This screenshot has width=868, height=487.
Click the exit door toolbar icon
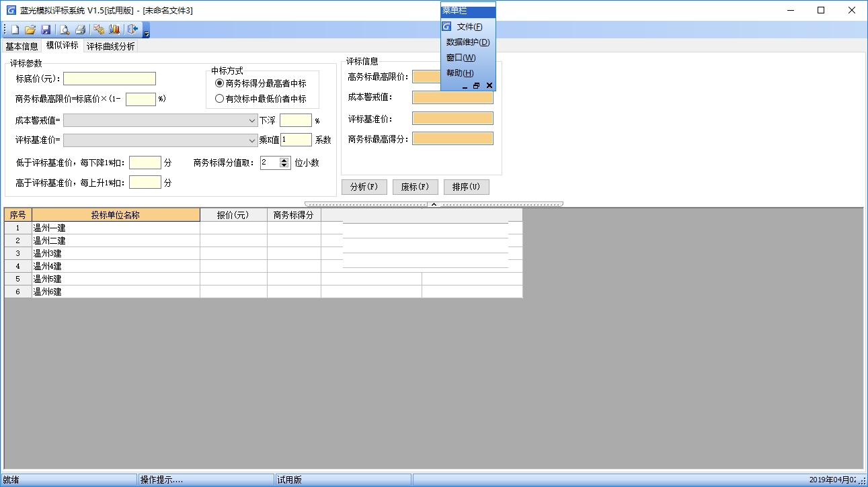pos(132,30)
